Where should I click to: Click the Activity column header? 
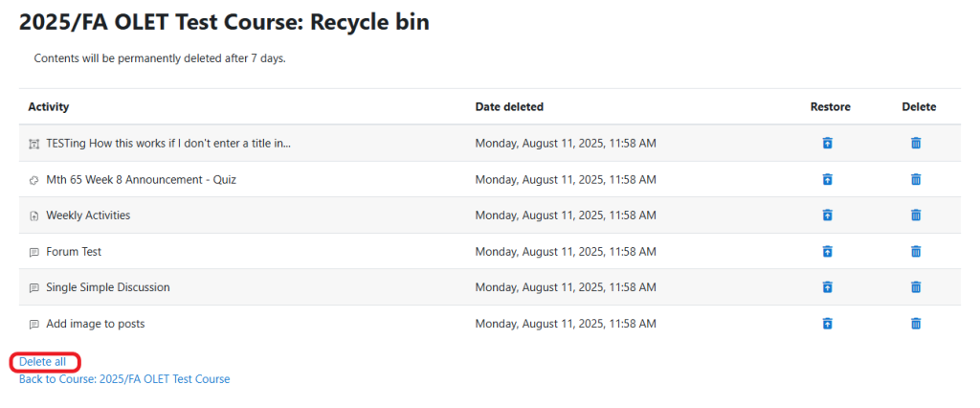[49, 107]
